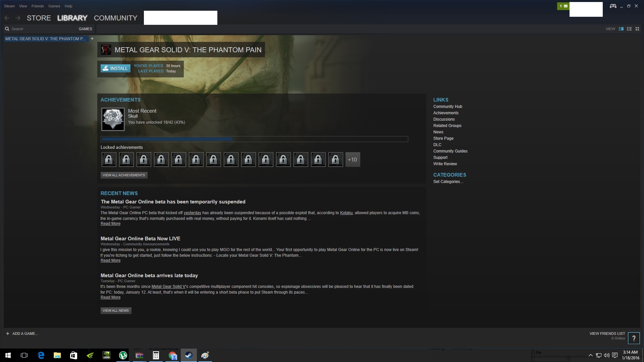Open the DLC link

tap(437, 145)
